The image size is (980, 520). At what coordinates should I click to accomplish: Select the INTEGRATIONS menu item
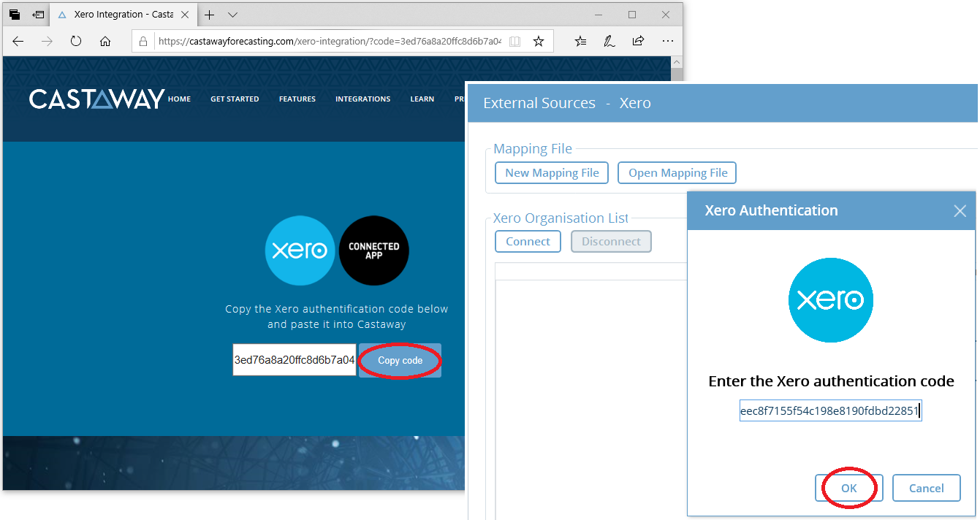tap(362, 99)
